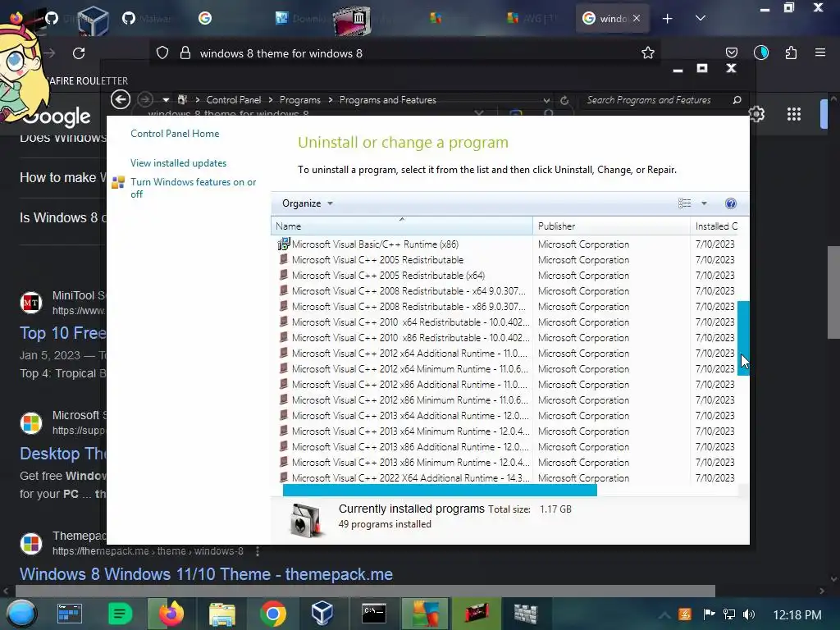Click the volume speaker tray icon
Viewport: 840px width, 630px height.
(750, 614)
